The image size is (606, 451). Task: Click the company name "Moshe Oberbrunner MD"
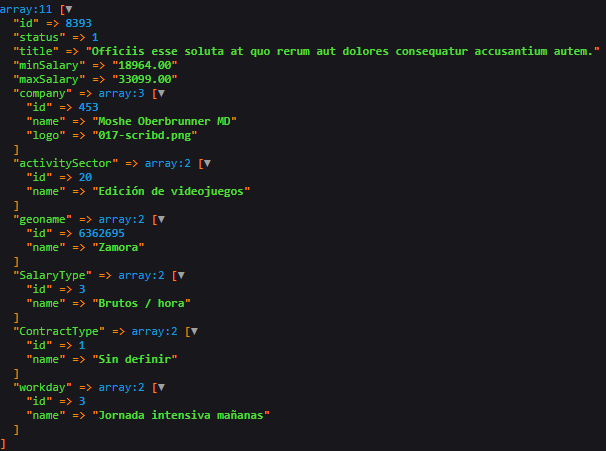164,121
